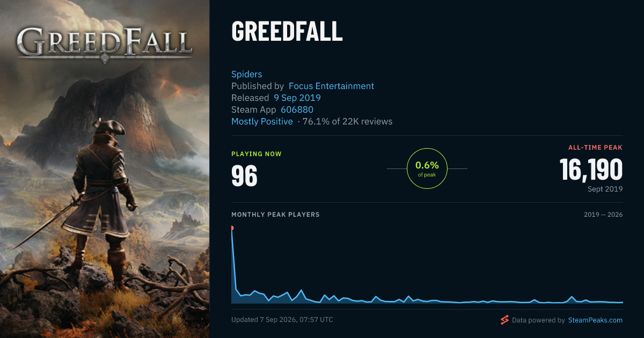644x338 pixels.
Task: Click the Playing Now count 96
Action: [x=244, y=175]
